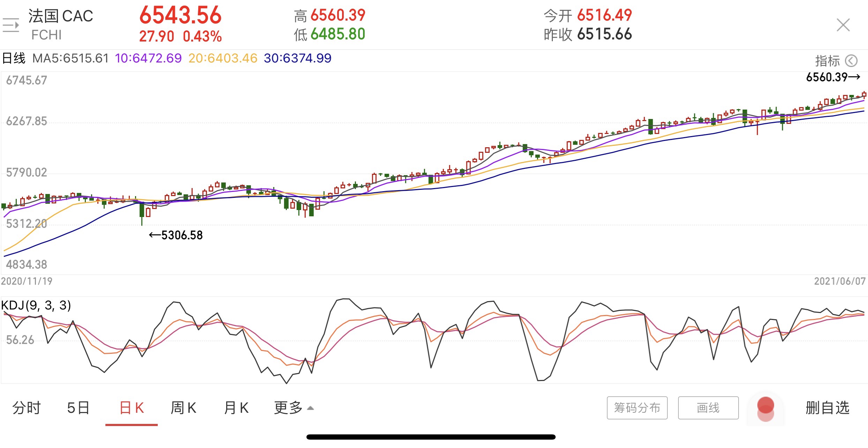Select the 日K tab
The height and width of the screenshot is (448, 868).
coord(132,408)
